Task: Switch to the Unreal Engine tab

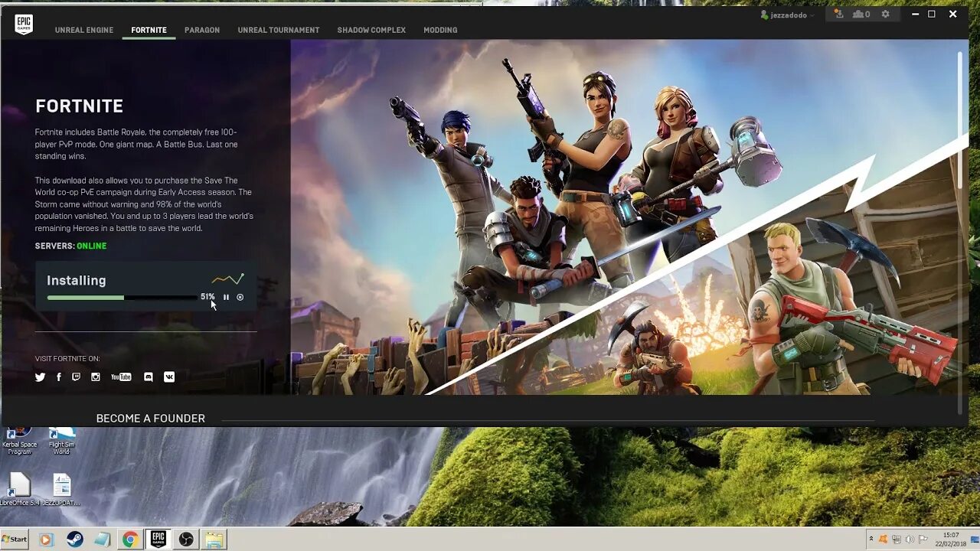Action: click(x=84, y=30)
